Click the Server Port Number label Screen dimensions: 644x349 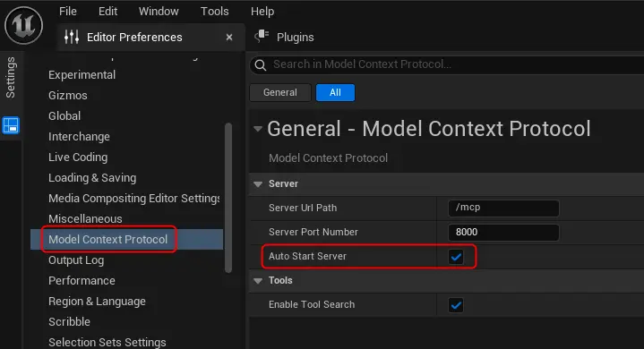coord(313,232)
